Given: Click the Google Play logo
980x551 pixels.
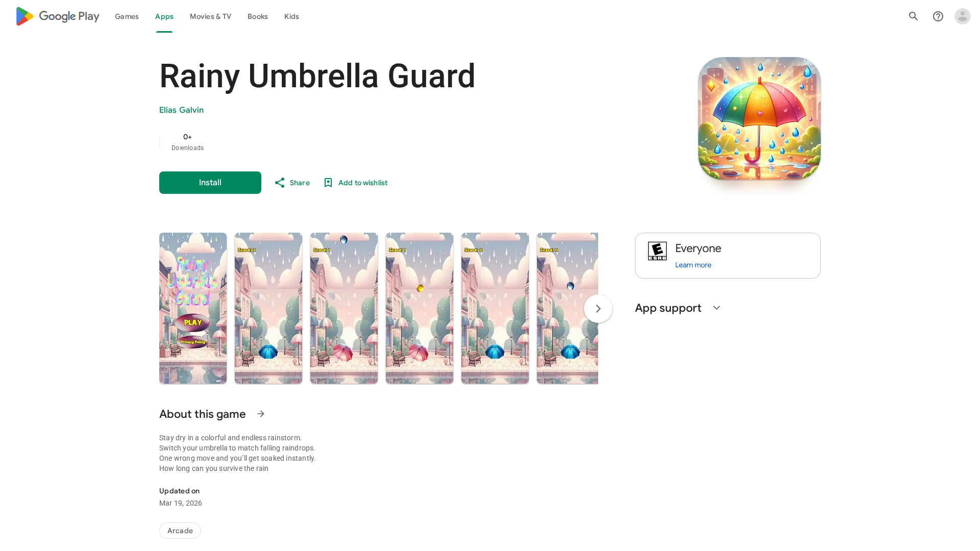Looking at the screenshot, I should (x=58, y=16).
